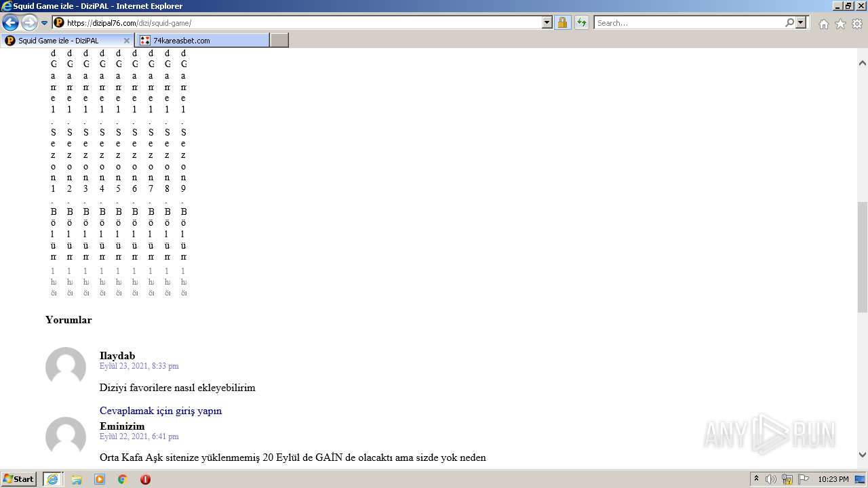
Task: View the security lock report icon
Action: [x=562, y=22]
